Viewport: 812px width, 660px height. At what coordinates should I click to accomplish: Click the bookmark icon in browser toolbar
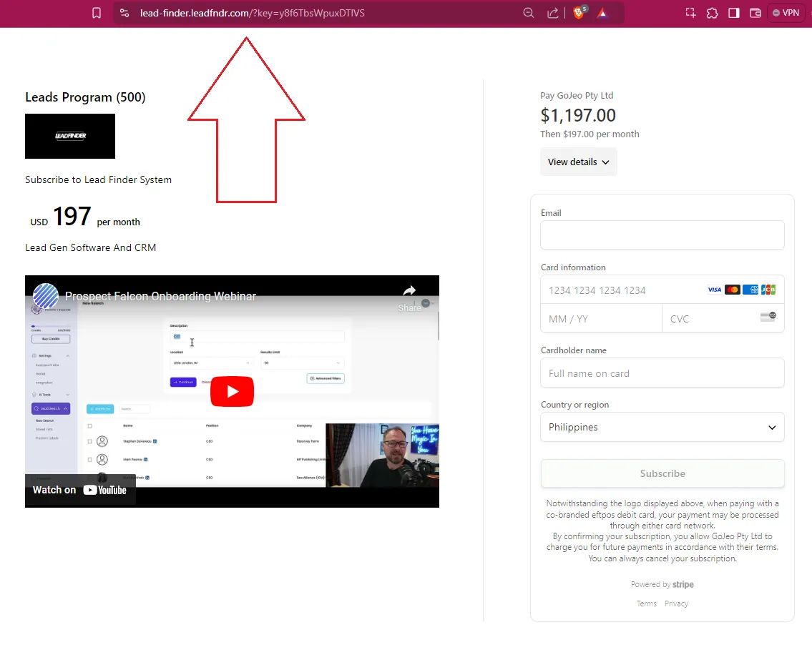[97, 13]
